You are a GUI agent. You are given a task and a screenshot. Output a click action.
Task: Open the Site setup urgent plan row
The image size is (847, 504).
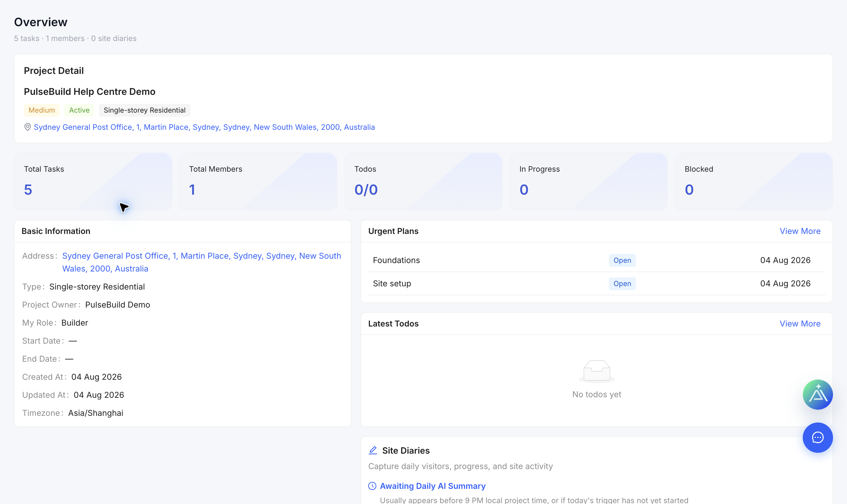(x=596, y=284)
